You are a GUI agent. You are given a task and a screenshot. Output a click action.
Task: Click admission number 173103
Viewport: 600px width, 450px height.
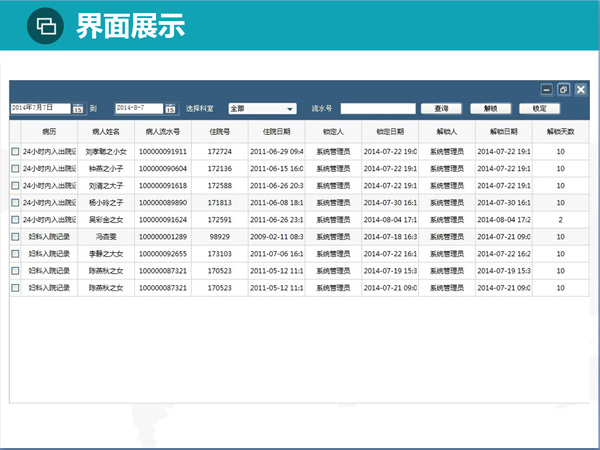[220, 254]
